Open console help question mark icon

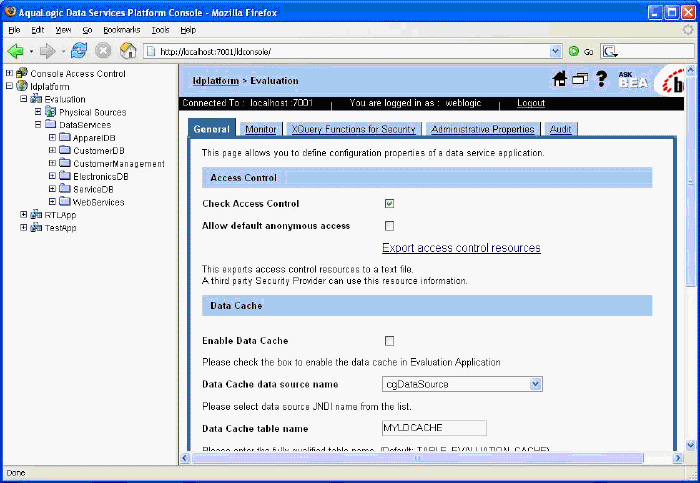click(x=601, y=79)
